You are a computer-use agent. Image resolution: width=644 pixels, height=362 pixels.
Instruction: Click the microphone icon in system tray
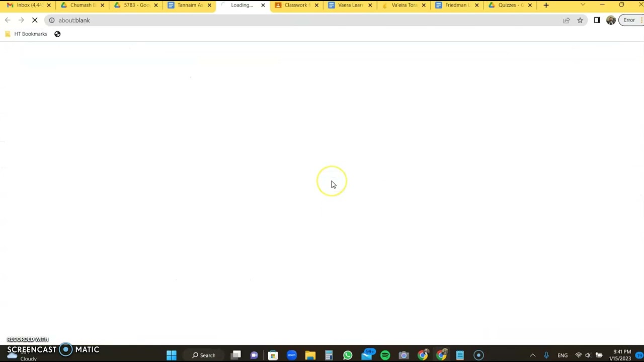pyautogui.click(x=546, y=355)
